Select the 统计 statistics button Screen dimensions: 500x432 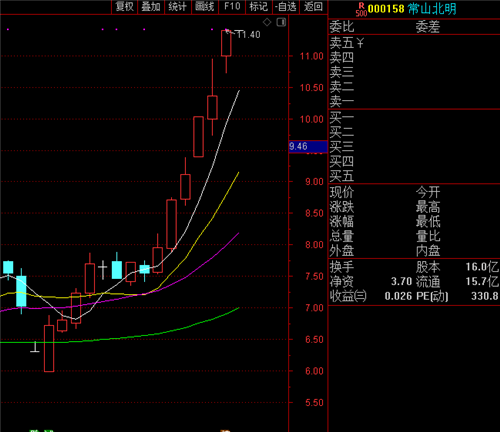click(178, 7)
